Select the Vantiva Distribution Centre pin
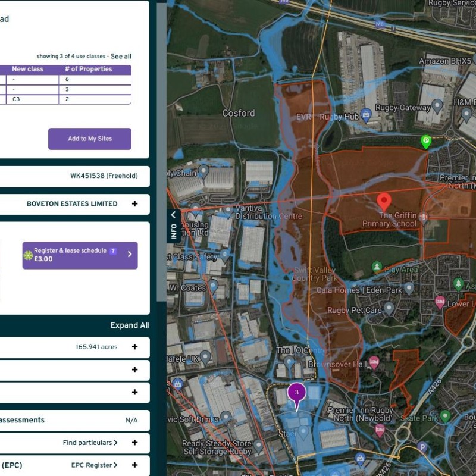Image resolution: width=476 pixels, height=476 pixels. coord(228,211)
